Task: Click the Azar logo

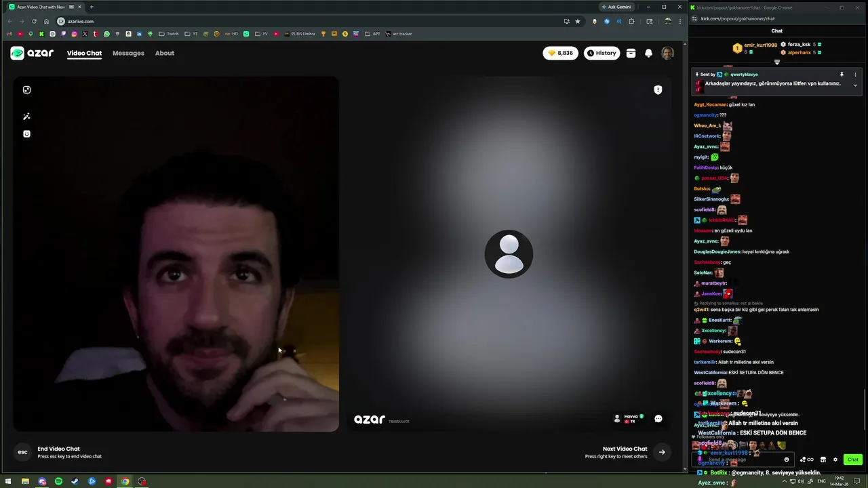Action: (32, 53)
